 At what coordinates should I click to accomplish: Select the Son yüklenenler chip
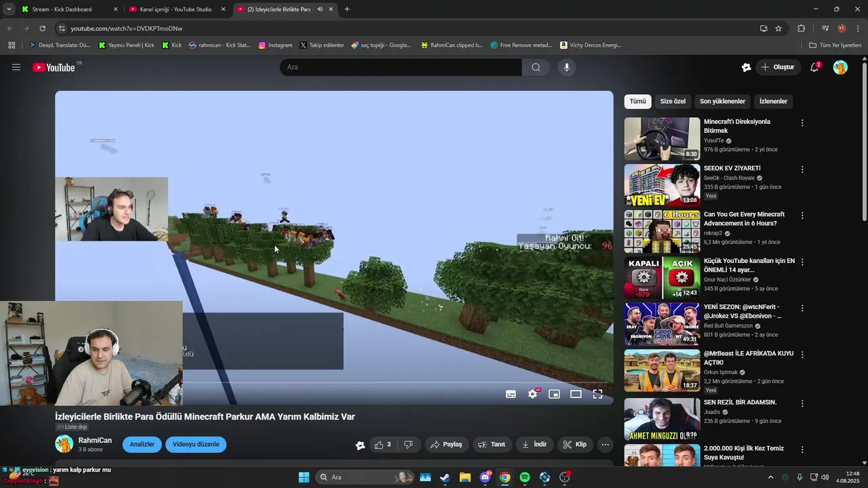point(722,102)
